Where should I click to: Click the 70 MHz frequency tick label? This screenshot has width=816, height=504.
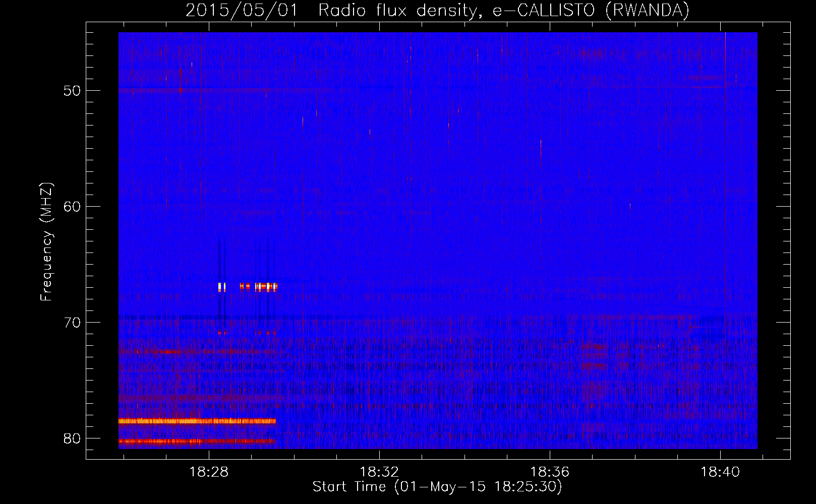[x=72, y=323]
